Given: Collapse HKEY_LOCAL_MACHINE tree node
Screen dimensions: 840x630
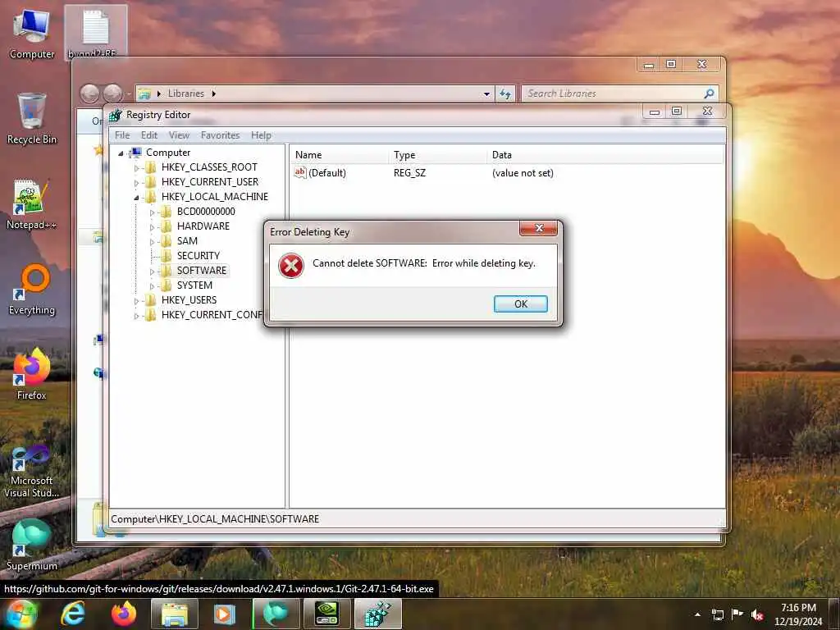Looking at the screenshot, I should pos(137,197).
